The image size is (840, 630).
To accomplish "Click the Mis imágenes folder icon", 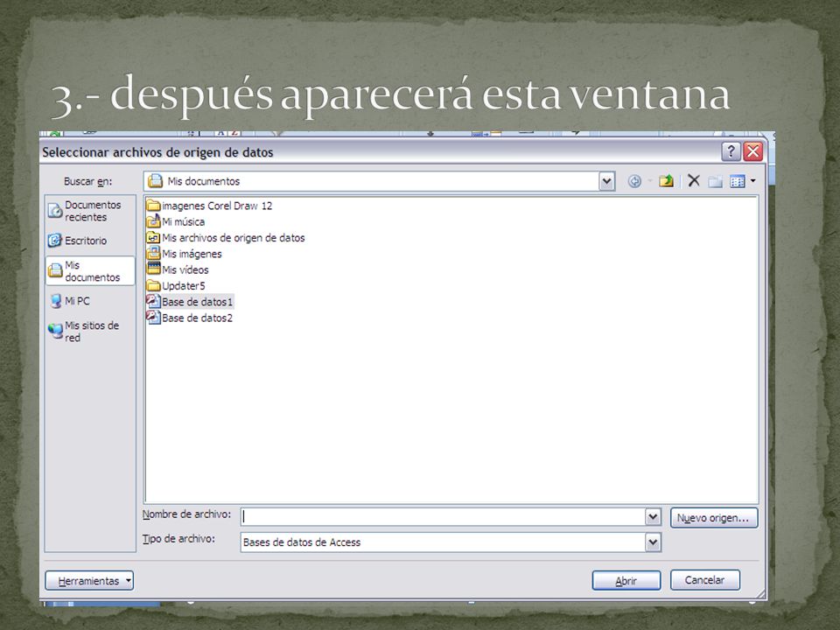I will (154, 253).
